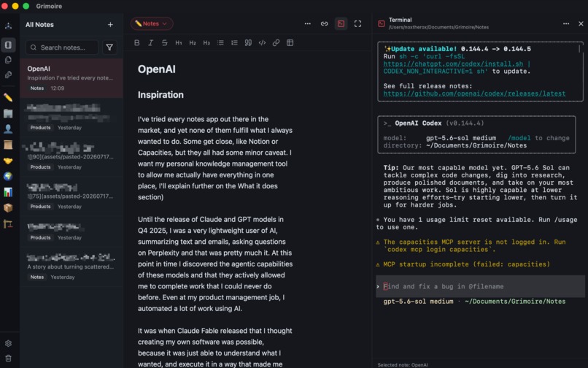The image size is (588, 368).
Task: Open the pencil emoji Notes collection
Action: pyautogui.click(x=8, y=98)
